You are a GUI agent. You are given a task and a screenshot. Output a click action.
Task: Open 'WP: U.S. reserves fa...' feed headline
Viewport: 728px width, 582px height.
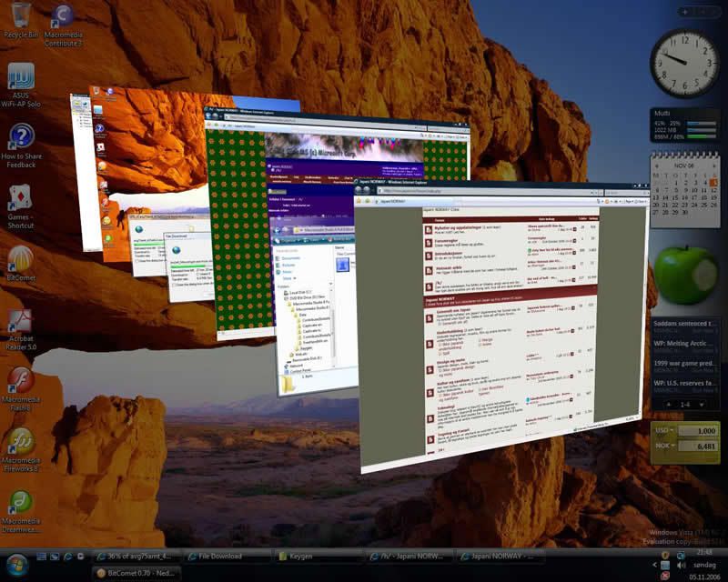click(685, 386)
